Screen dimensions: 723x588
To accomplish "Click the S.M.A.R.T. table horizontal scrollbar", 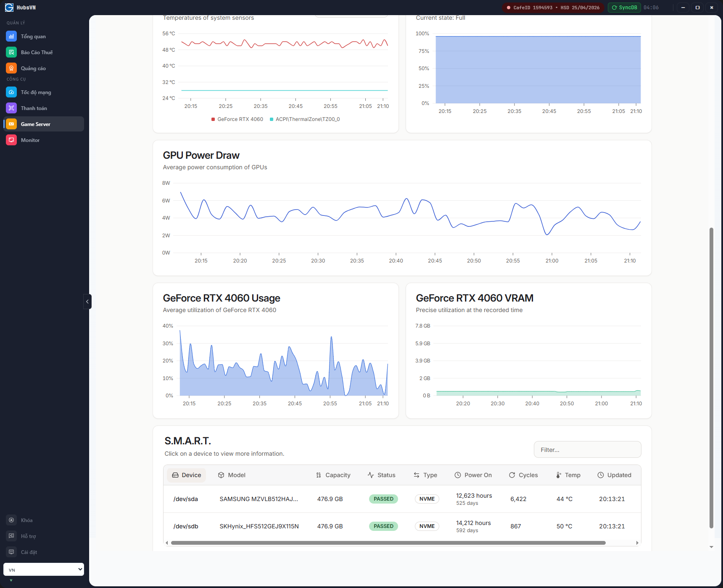I will click(x=388, y=543).
